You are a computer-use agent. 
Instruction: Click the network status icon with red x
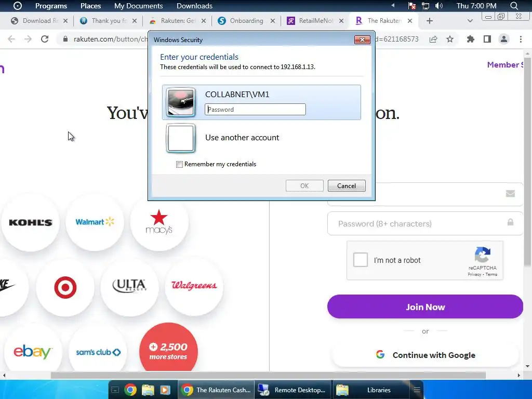click(411, 6)
